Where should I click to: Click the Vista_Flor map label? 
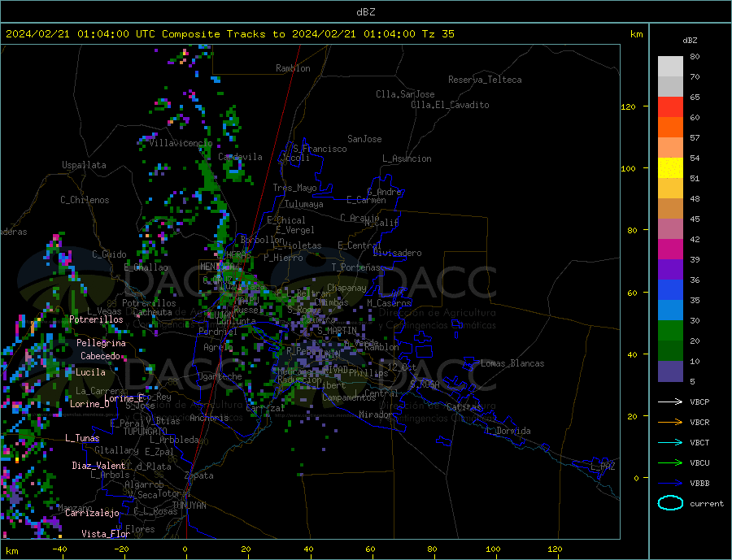click(106, 534)
